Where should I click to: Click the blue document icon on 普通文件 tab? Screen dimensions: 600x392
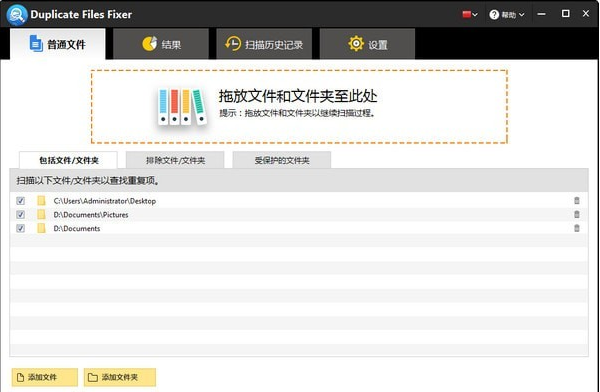pyautogui.click(x=36, y=43)
